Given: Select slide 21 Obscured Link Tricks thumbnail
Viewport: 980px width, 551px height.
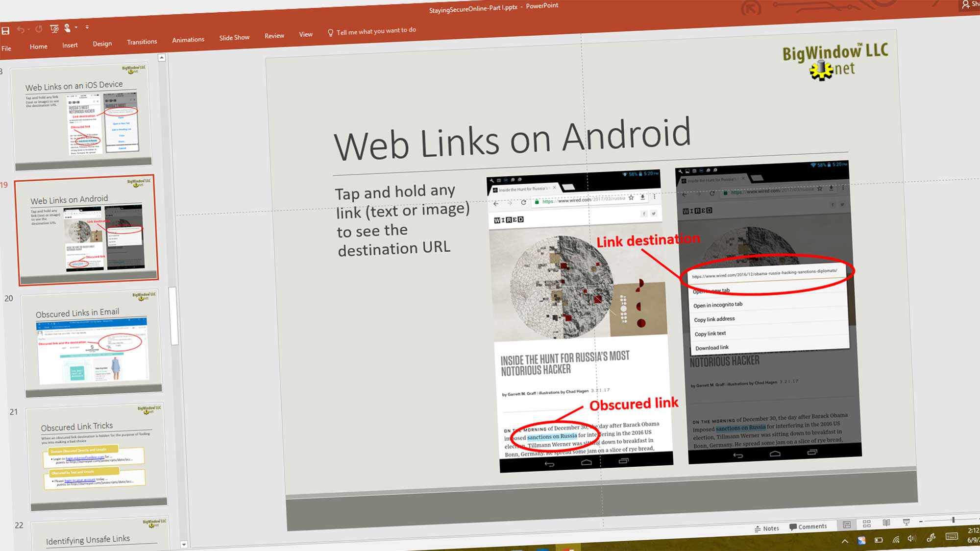Looking at the screenshot, I should [x=97, y=457].
